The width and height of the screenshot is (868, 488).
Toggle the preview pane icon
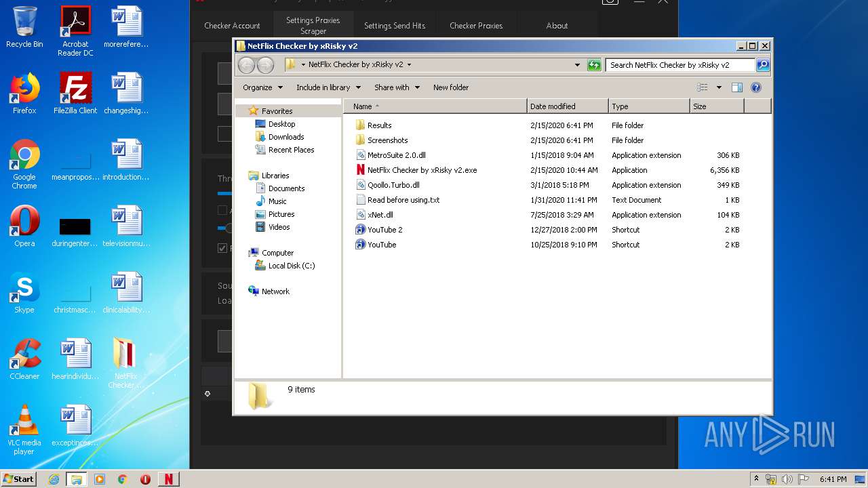[737, 87]
